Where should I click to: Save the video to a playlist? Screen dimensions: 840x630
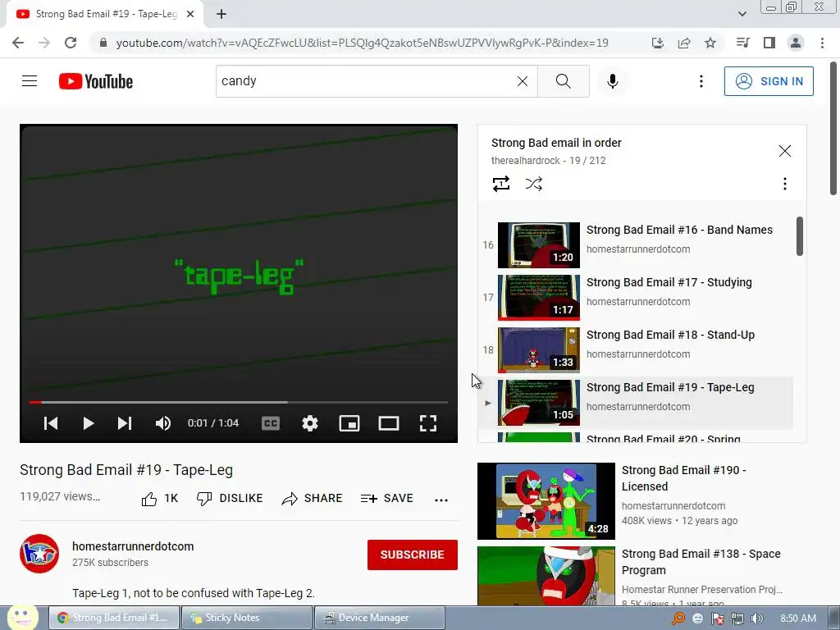pyautogui.click(x=387, y=499)
